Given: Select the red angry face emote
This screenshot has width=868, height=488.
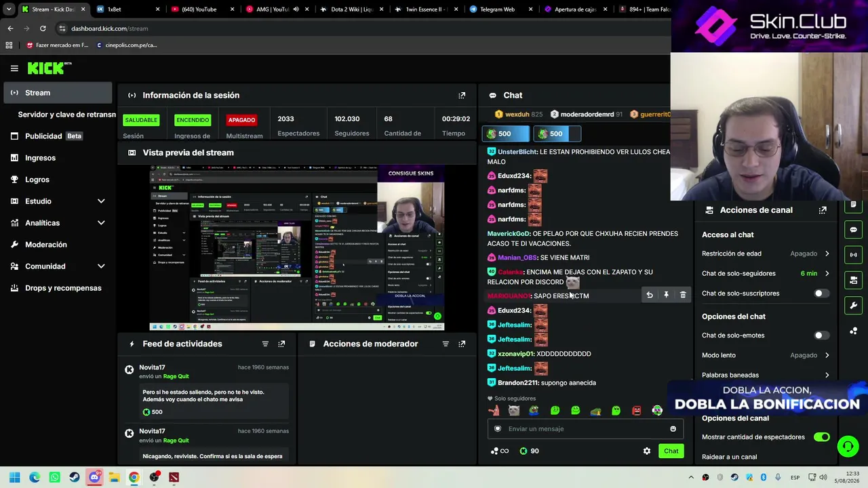Looking at the screenshot, I should (636, 410).
